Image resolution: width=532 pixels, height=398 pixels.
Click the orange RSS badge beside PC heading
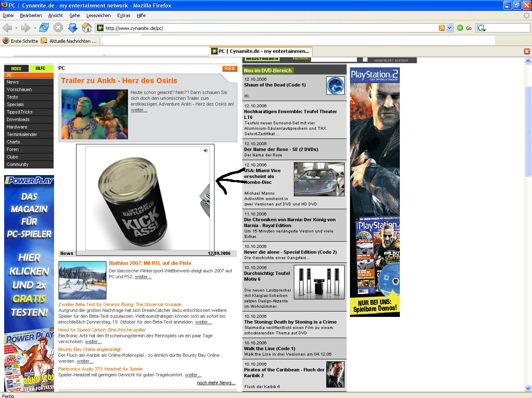pyautogui.click(x=230, y=69)
